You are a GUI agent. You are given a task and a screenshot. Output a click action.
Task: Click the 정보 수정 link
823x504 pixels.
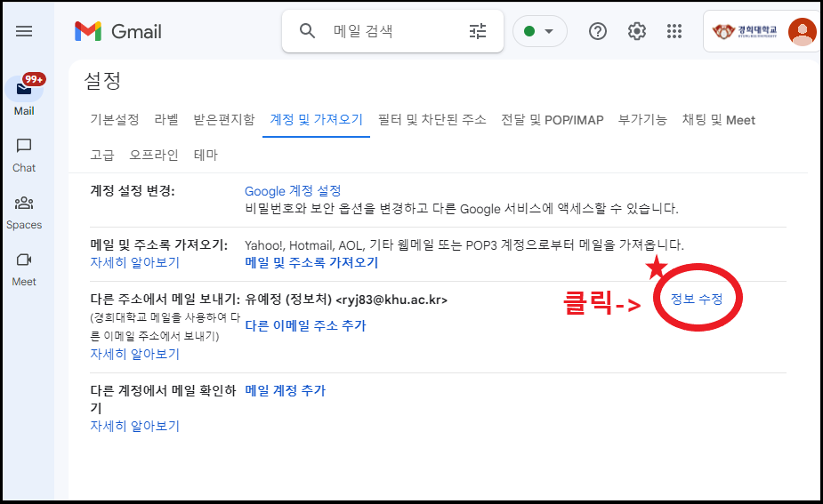click(x=697, y=300)
